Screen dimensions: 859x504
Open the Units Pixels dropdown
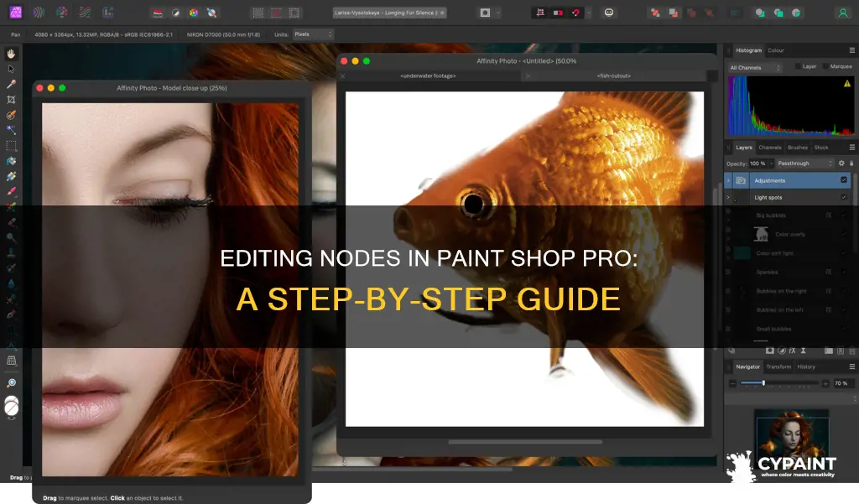pyautogui.click(x=313, y=34)
